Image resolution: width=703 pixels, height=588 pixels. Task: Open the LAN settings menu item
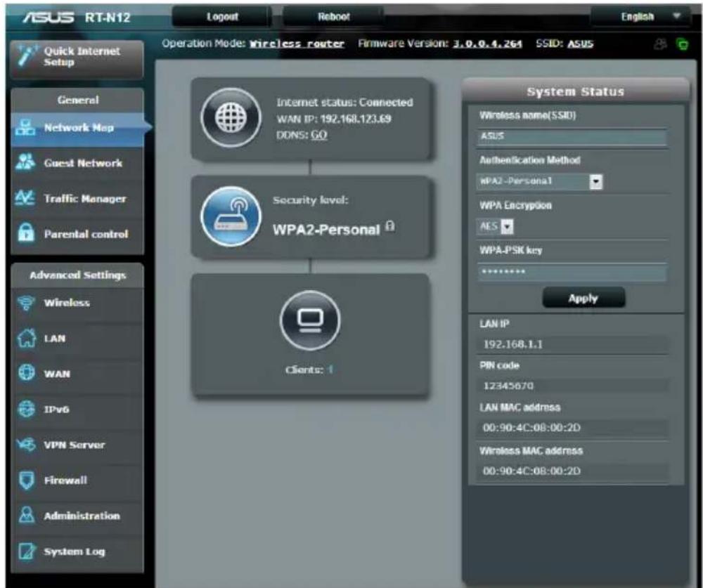[x=77, y=339]
